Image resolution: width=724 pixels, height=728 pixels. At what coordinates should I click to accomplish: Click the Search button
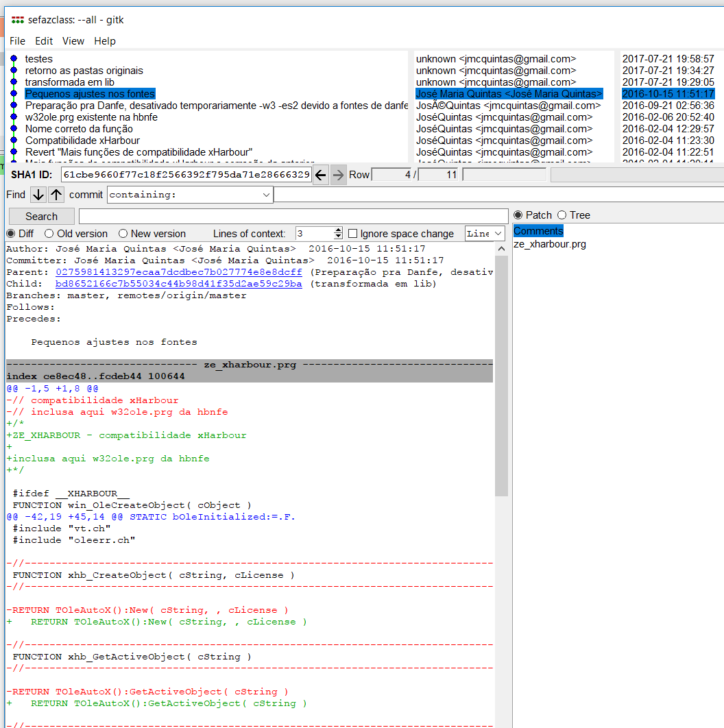(x=41, y=217)
